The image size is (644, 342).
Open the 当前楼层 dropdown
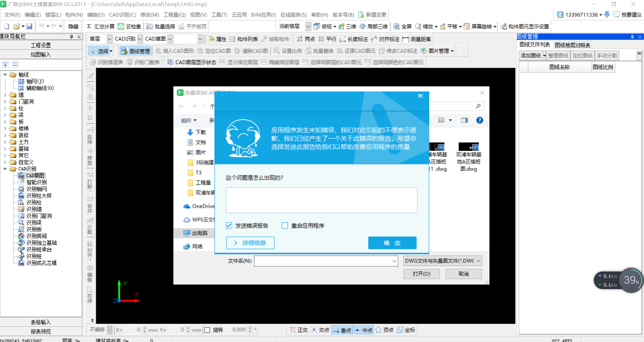[x=308, y=26]
